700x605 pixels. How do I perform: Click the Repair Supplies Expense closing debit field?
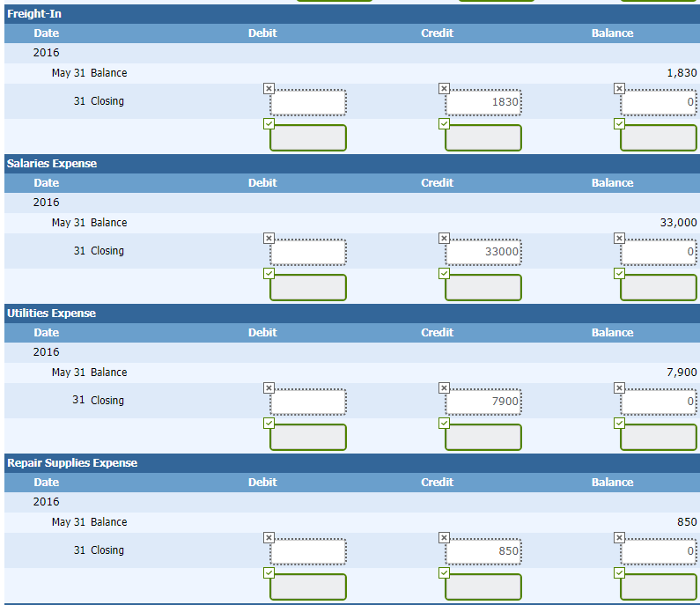pyautogui.click(x=308, y=551)
